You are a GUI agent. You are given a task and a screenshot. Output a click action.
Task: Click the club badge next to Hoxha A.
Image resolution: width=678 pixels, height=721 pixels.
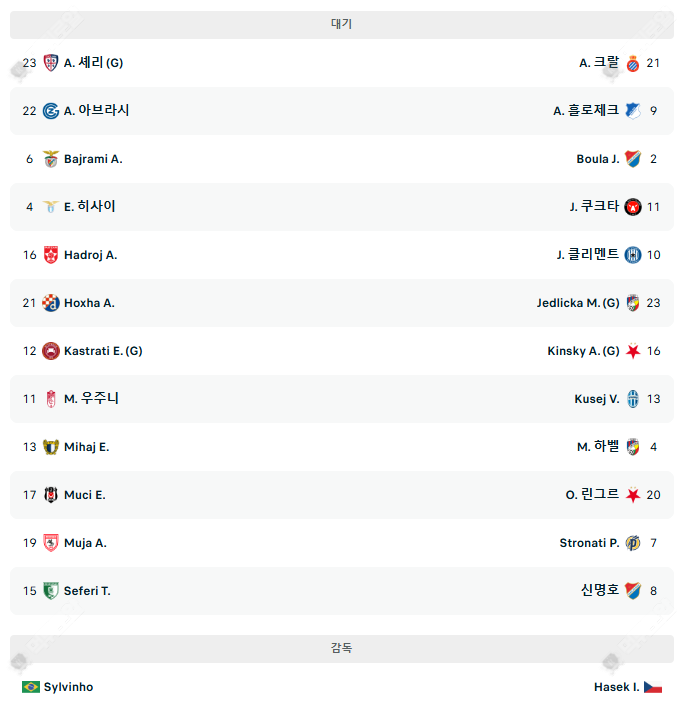(51, 303)
